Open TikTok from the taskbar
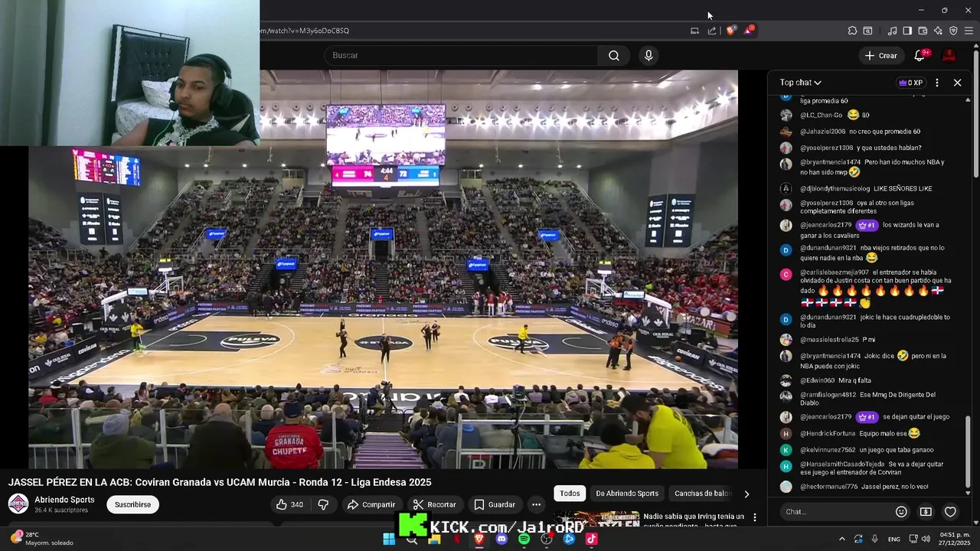Image resolution: width=980 pixels, height=551 pixels. tap(591, 539)
